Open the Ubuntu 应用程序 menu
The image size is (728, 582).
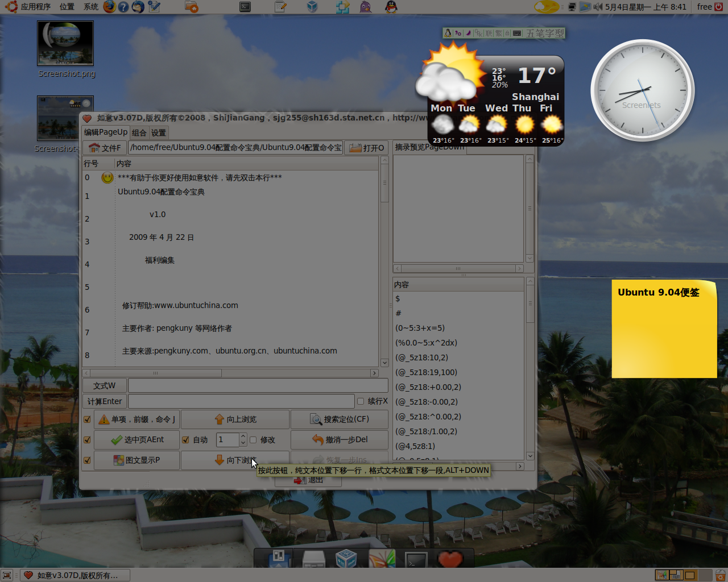28,7
